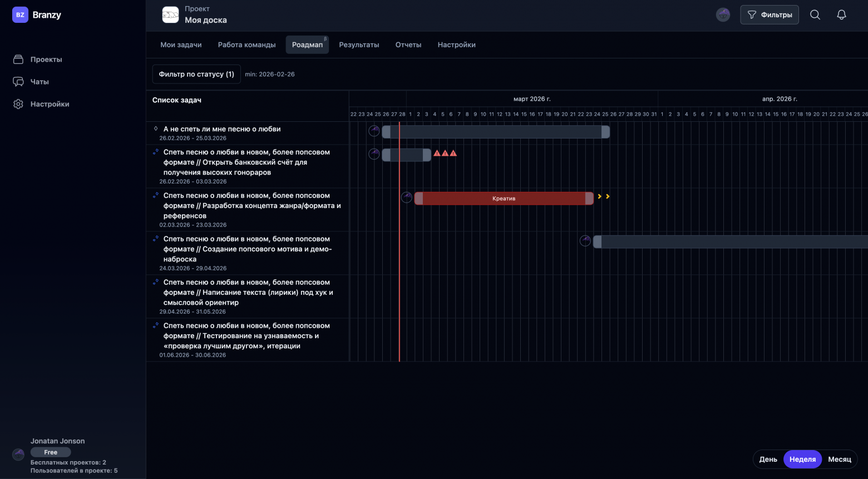This screenshot has width=868, height=479.
Task: Click the yellow arrow markers after Креатив bar
Action: click(603, 196)
